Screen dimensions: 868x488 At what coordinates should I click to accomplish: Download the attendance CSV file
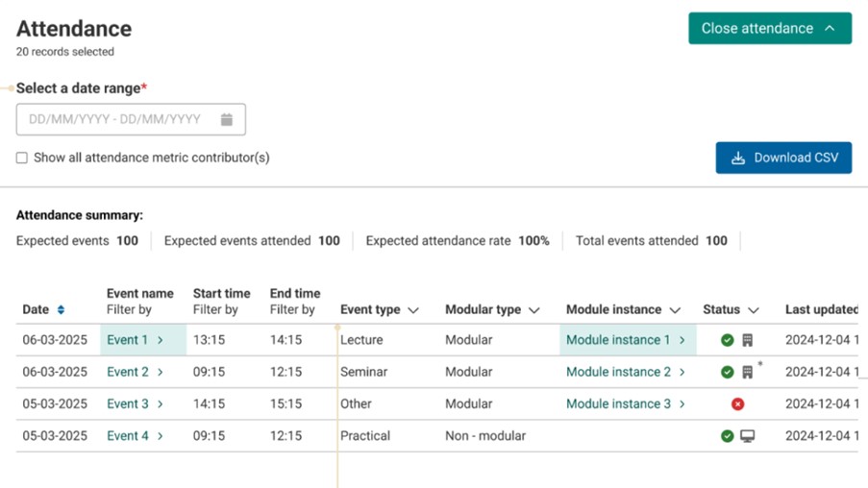pos(783,159)
